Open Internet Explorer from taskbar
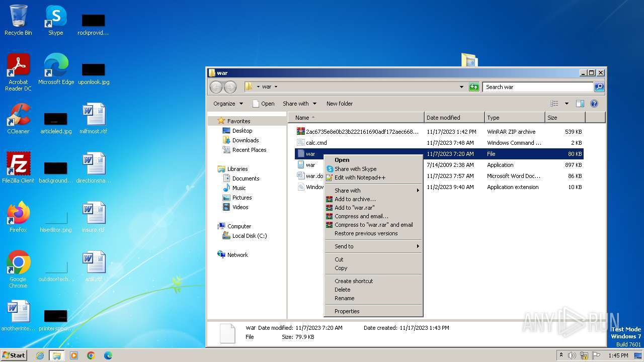644x362 pixels. pos(40,355)
